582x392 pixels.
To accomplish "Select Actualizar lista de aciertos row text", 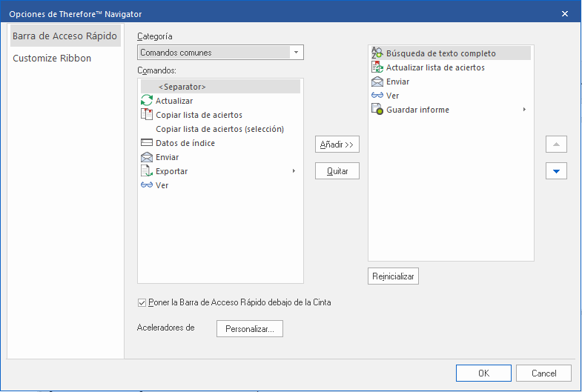I will coord(435,67).
